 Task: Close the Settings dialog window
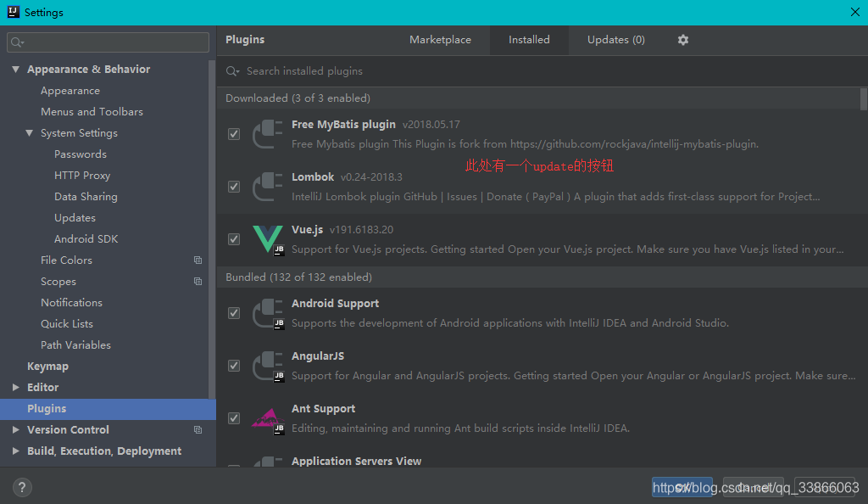point(854,12)
